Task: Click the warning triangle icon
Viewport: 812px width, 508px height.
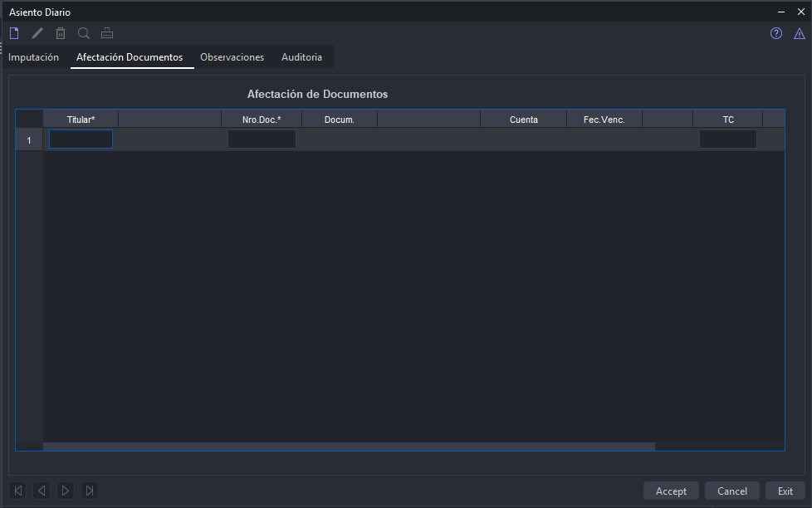Action: coord(800,33)
